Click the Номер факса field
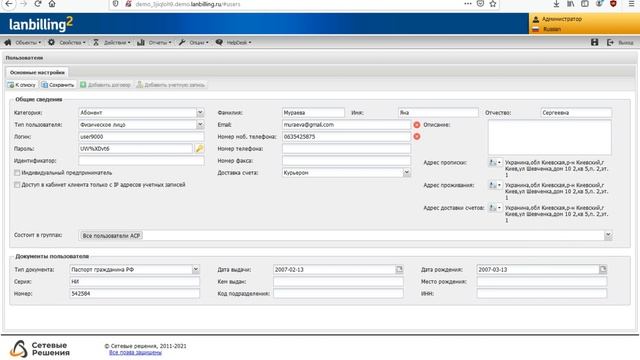640x360 pixels. coord(346,161)
